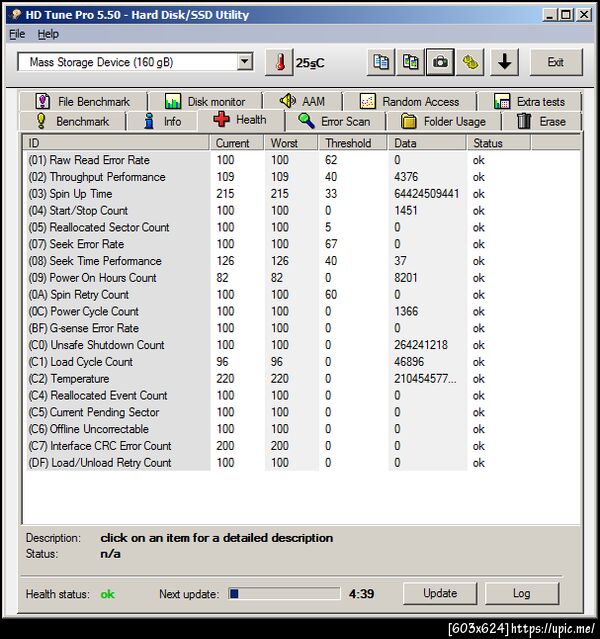Select the Unsafe Shutdown Count row
This screenshot has width=600, height=639.
(302, 345)
